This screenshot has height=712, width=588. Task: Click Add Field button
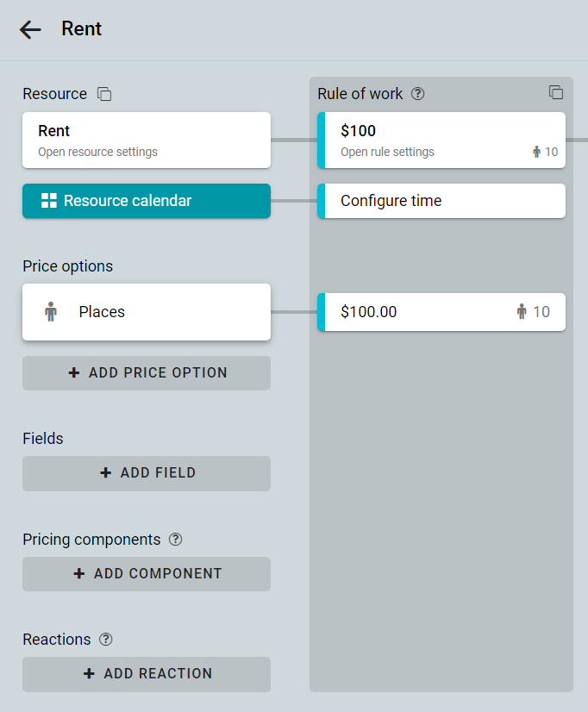(147, 473)
